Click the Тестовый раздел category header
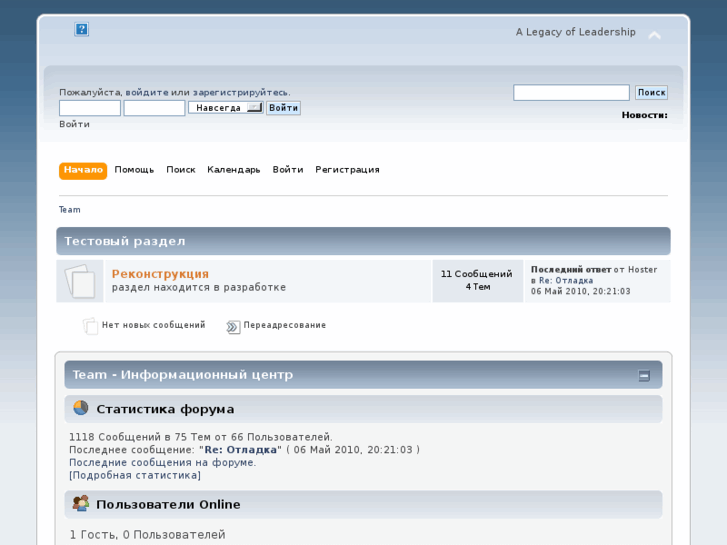Image resolution: width=727 pixels, height=545 pixels. point(364,241)
